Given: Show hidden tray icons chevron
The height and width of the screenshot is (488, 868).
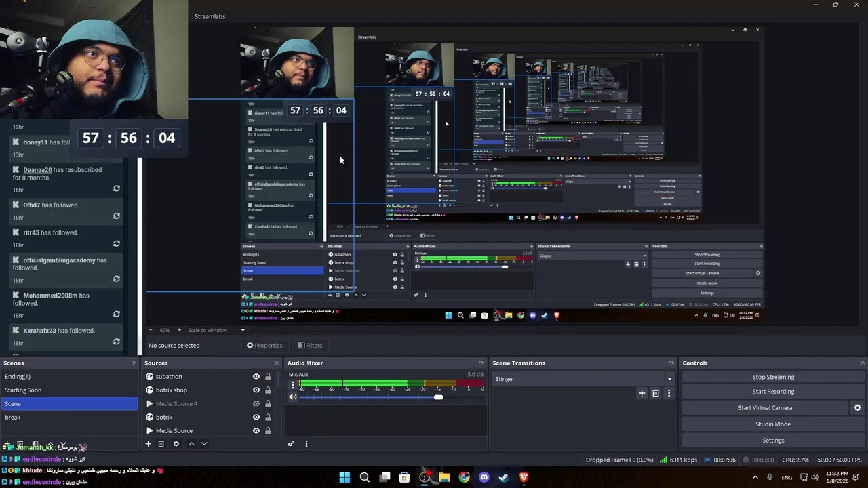Looking at the screenshot, I should (x=755, y=477).
